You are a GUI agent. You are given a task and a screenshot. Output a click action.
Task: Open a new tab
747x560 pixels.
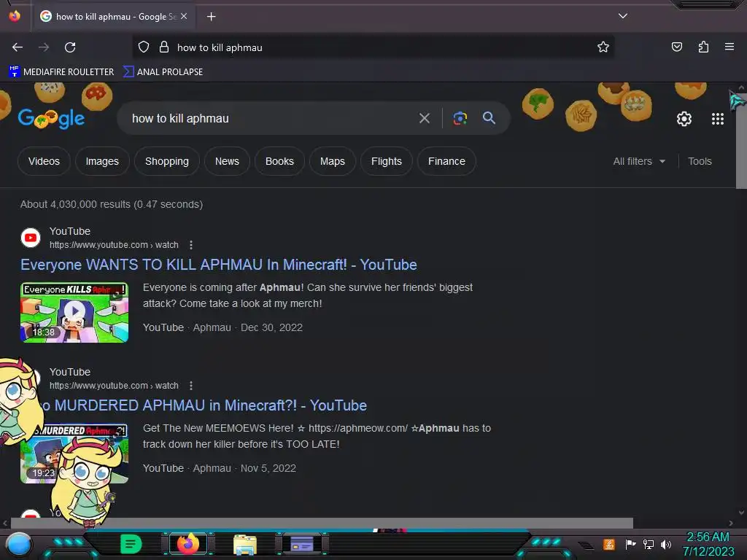[211, 17]
